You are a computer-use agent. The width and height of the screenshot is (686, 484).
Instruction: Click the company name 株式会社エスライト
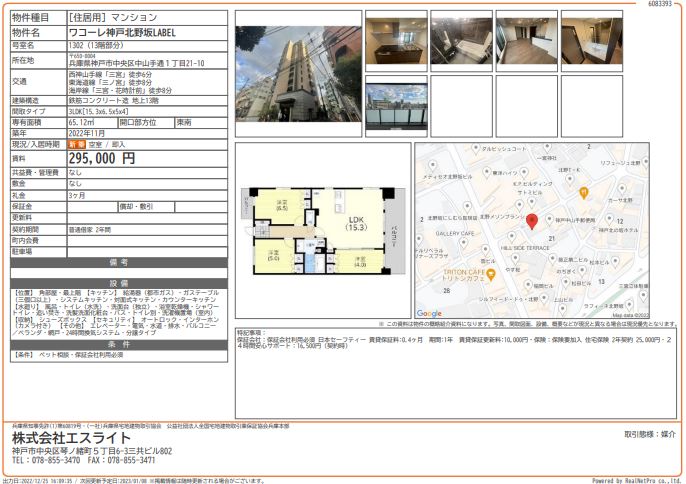71,438
